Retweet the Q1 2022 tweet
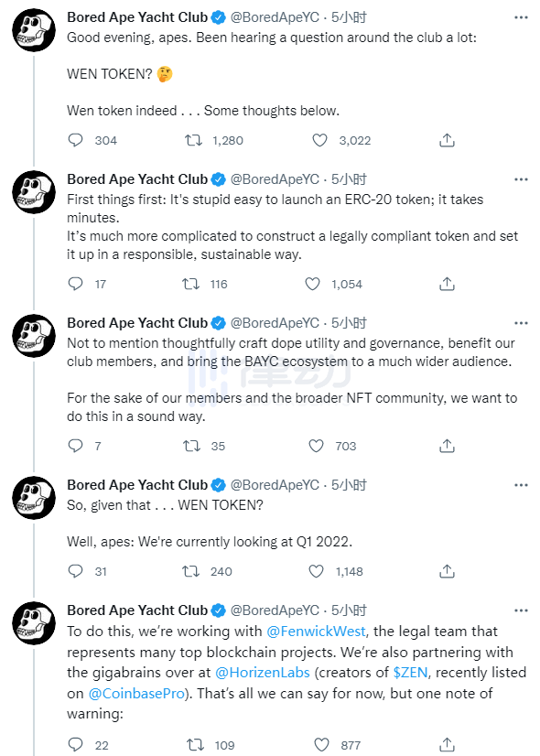This screenshot has height=756, width=540. point(191,571)
